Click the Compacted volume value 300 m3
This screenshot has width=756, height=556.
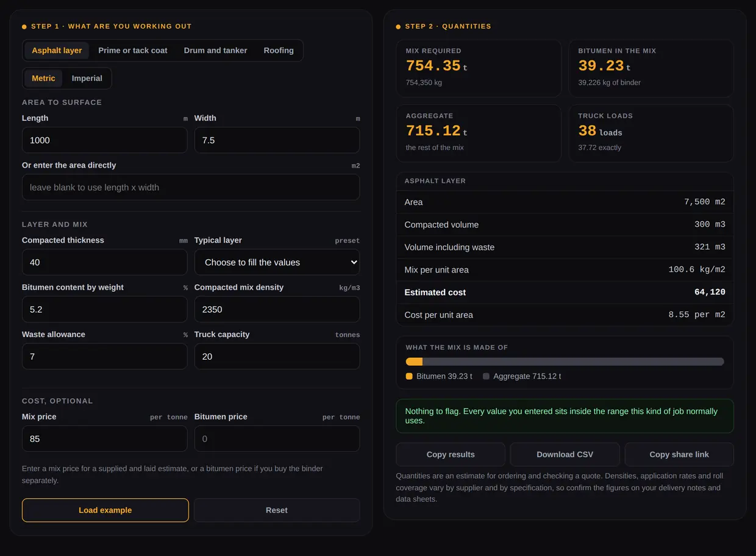coord(710,224)
